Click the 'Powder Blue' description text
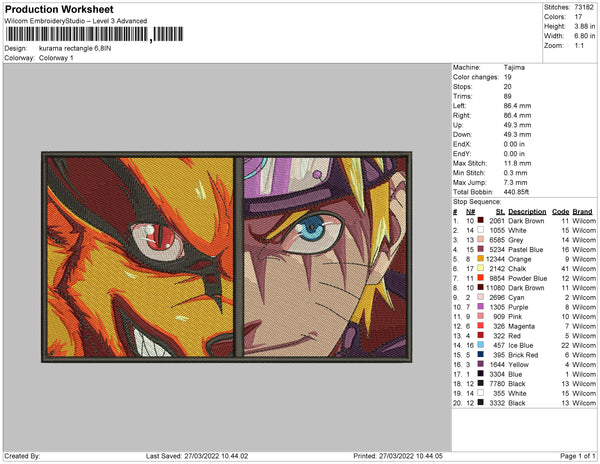This screenshot has height=464, width=600. click(x=528, y=278)
